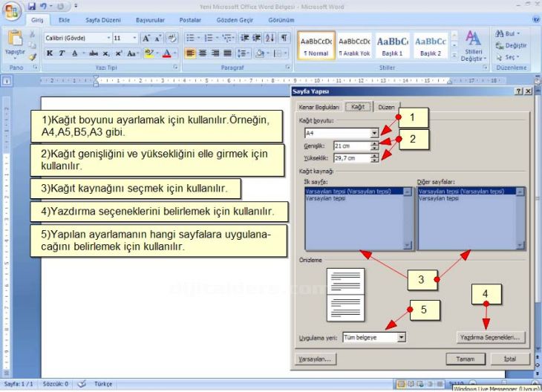Decrease the paragraph indent
Image resolution: width=542 pixels, height=392 pixels.
point(245,38)
